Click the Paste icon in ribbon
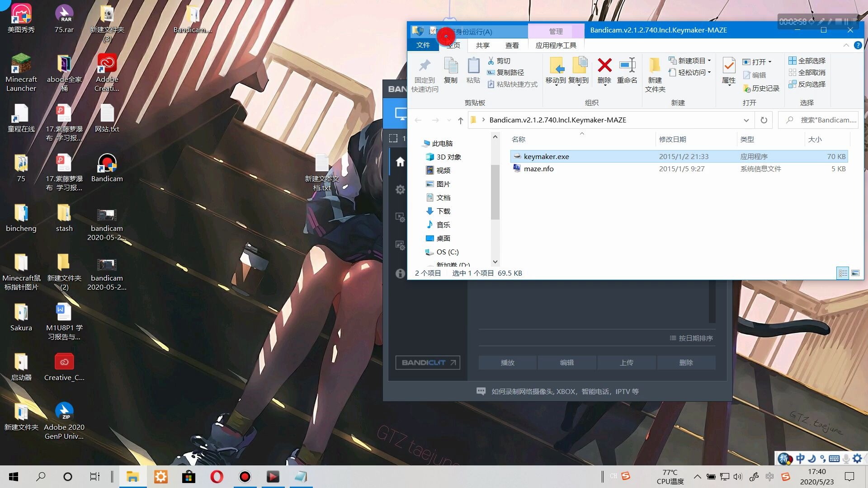Screen dimensions: 868x488 tap(473, 66)
